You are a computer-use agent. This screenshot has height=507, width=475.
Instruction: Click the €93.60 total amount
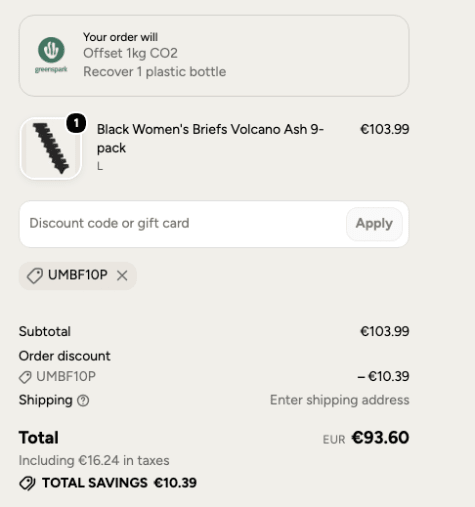pos(380,437)
